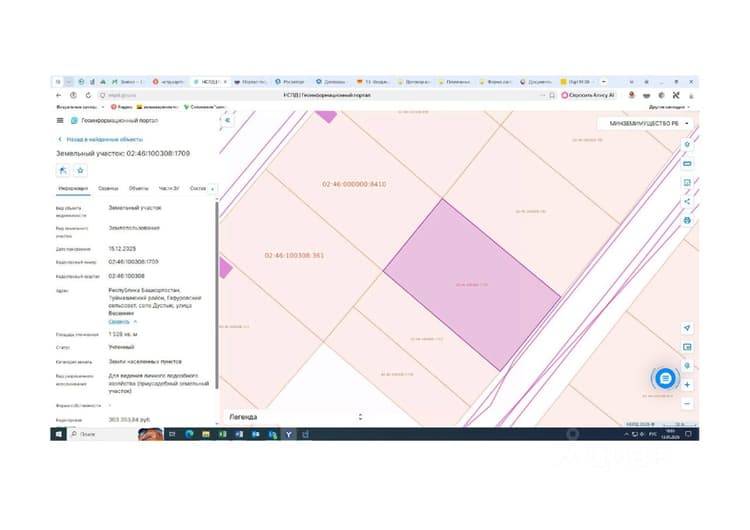The image size is (750, 530).
Task: Click the share map icon
Action: click(x=687, y=201)
